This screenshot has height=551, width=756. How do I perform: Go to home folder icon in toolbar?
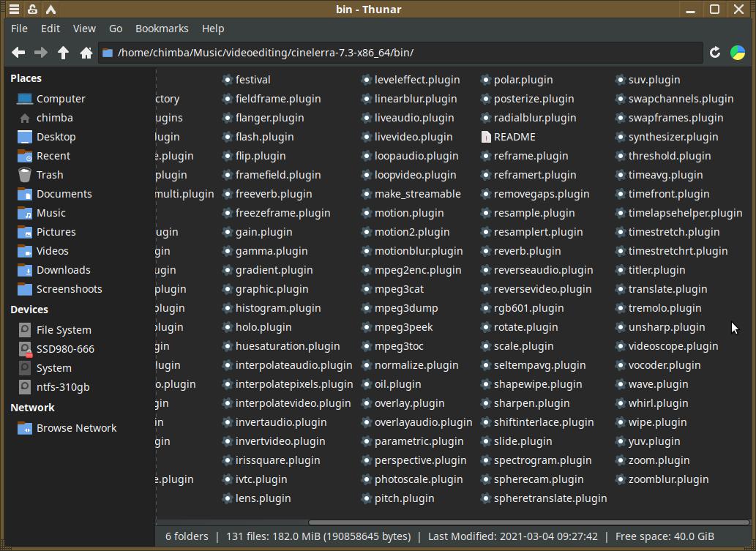tap(86, 53)
